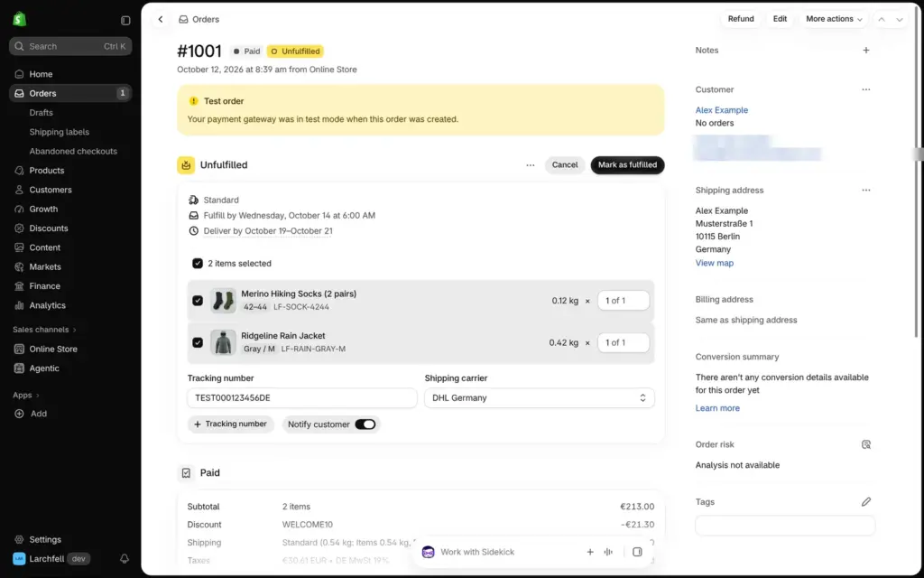Toggle Notify customer switch
Viewport: 924px width, 578px height.
click(x=365, y=424)
